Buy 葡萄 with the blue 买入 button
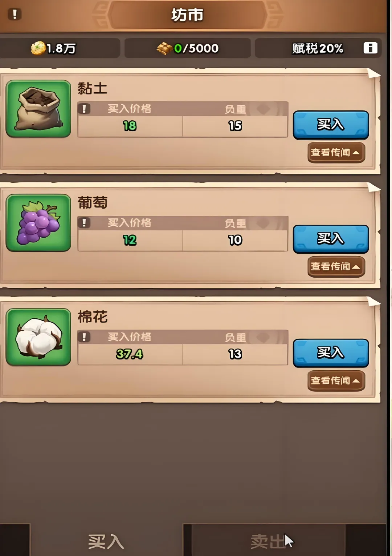This screenshot has height=556, width=392. 331,239
